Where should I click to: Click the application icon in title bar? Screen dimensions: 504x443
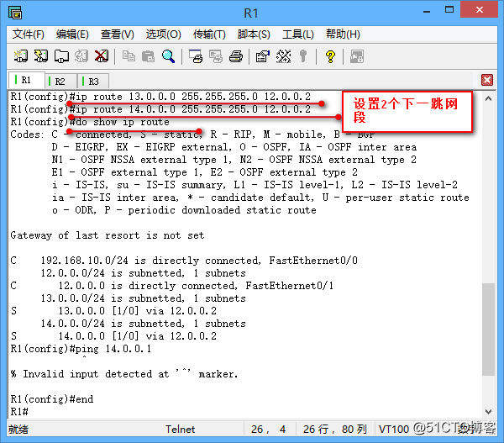(x=15, y=13)
